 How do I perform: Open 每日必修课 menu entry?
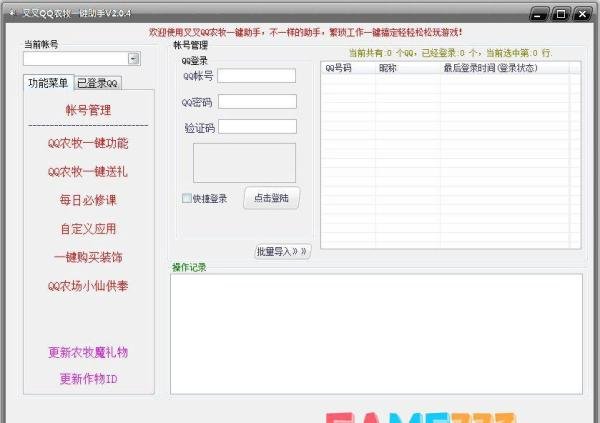pyautogui.click(x=88, y=200)
